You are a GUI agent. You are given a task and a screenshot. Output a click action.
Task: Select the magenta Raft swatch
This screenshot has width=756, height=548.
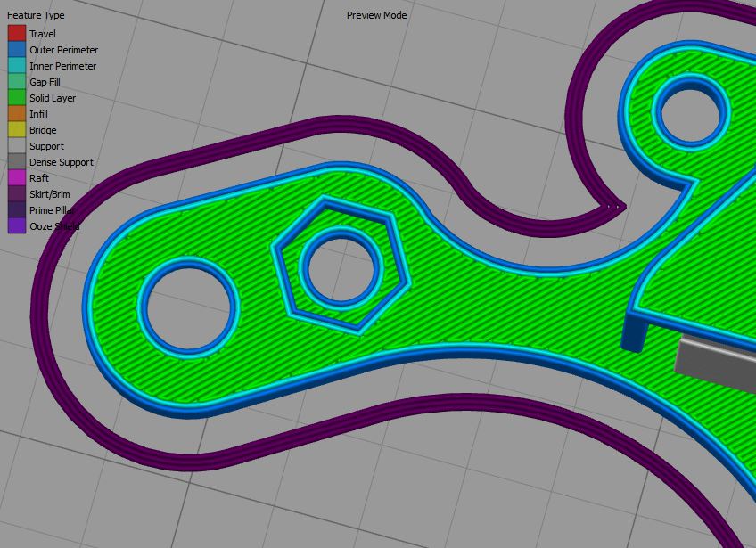[x=17, y=178]
